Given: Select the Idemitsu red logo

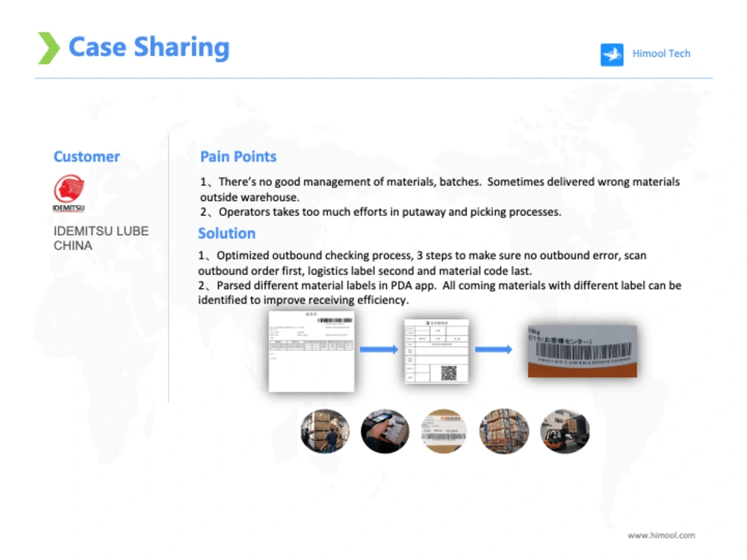Looking at the screenshot, I should pos(69,193).
